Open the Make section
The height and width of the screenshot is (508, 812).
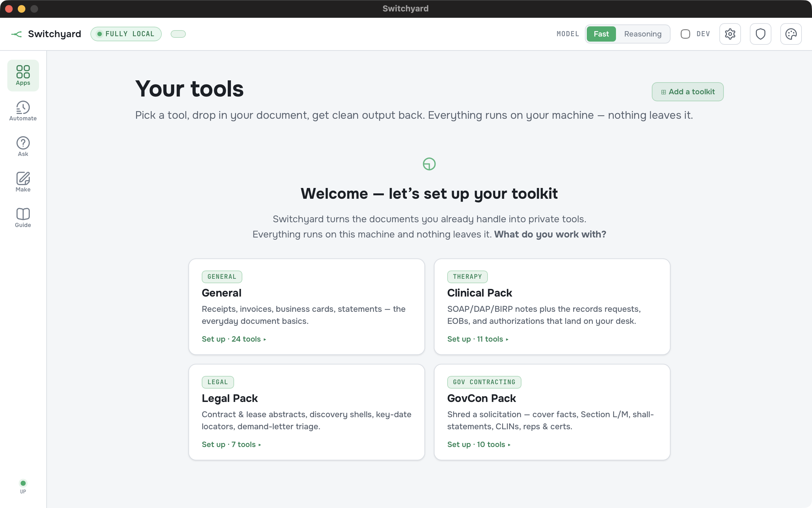point(23,182)
